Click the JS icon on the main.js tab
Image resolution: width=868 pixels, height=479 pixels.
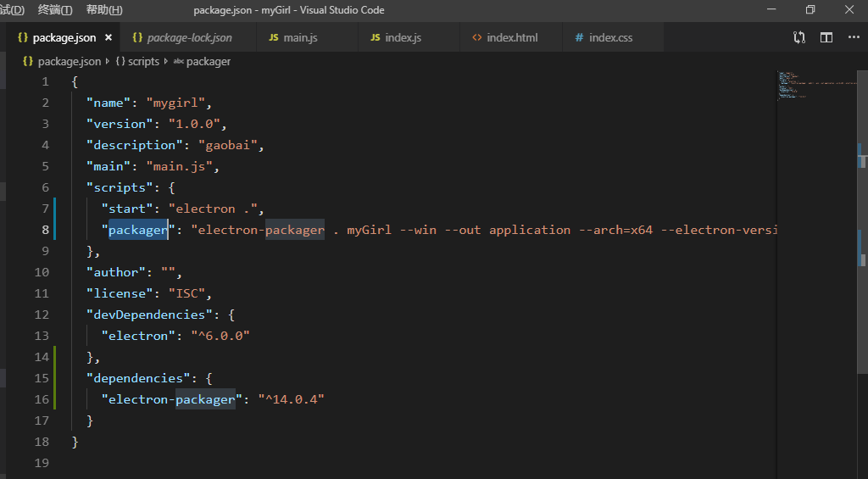coord(274,37)
